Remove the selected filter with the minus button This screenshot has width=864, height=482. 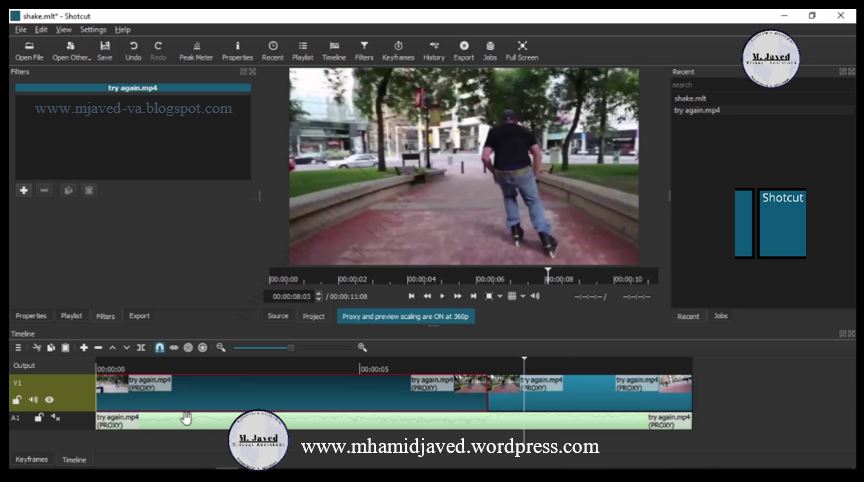pyautogui.click(x=44, y=190)
